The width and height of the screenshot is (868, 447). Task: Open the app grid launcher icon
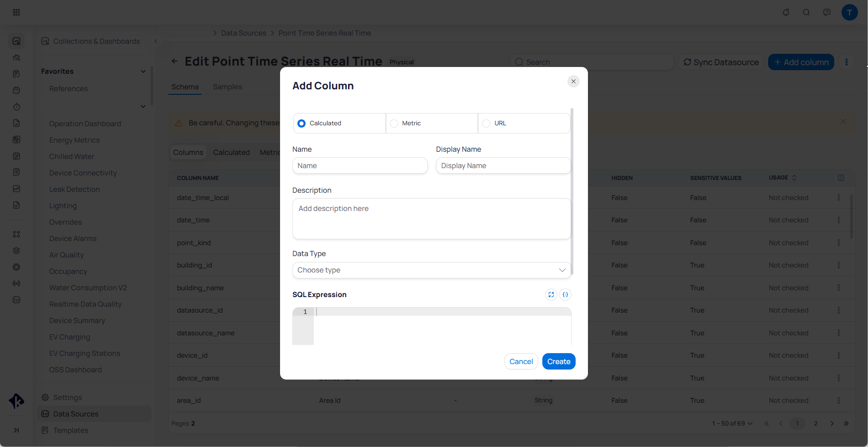[16, 12]
